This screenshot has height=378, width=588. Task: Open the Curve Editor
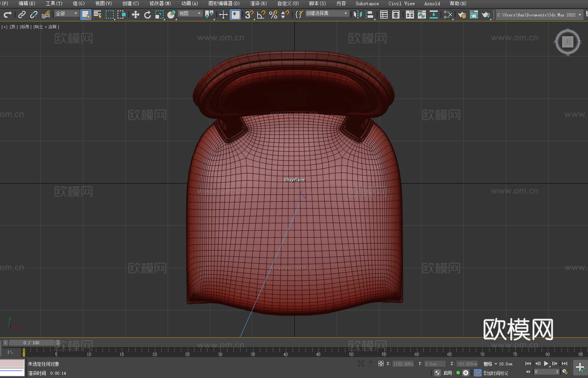(422, 14)
